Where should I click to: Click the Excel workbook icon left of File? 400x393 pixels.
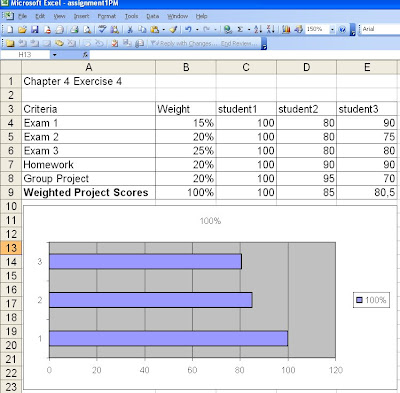coord(9,16)
